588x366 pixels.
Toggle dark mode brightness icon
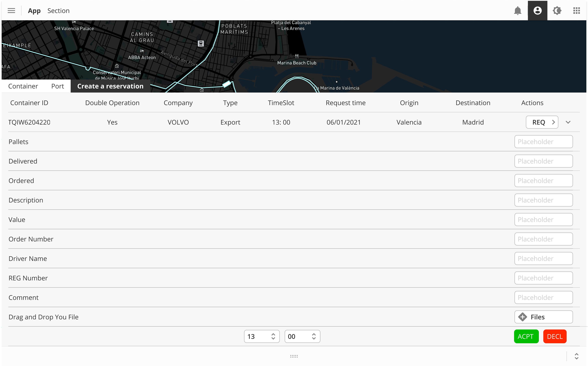(x=557, y=11)
